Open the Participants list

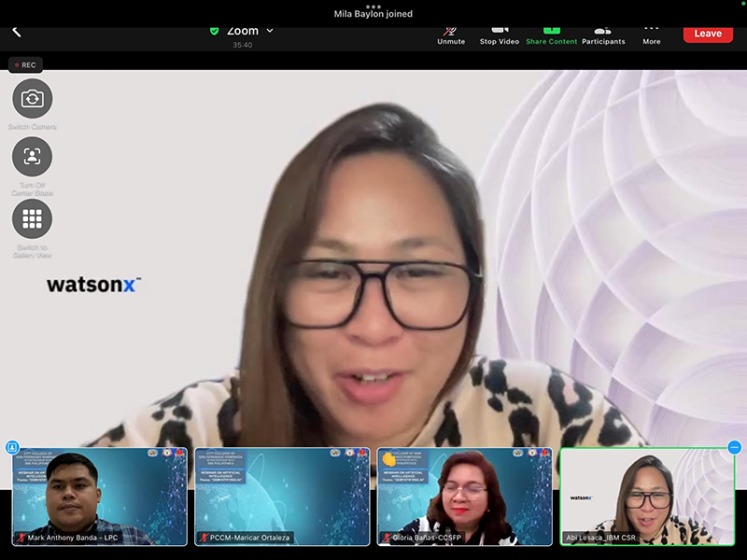pos(603,35)
